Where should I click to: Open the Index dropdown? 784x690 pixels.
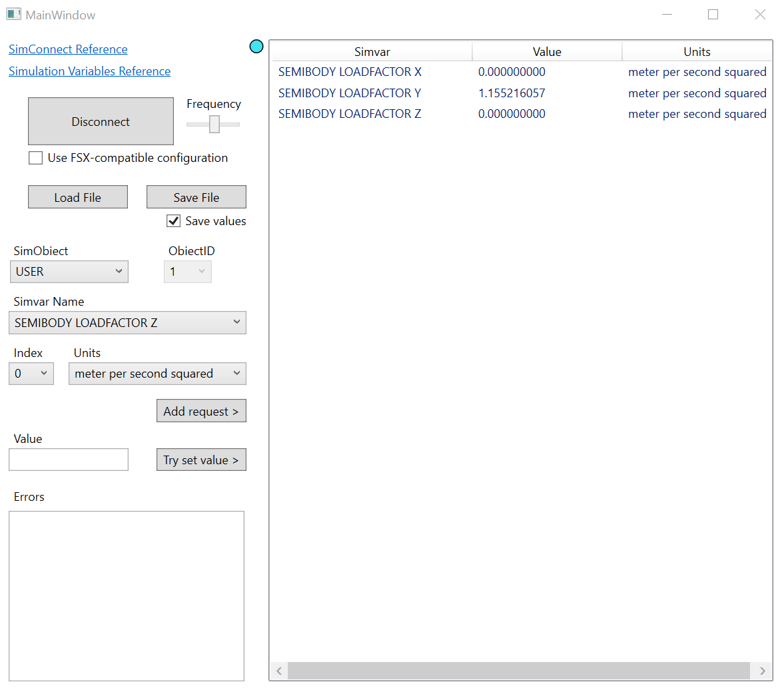coord(31,374)
